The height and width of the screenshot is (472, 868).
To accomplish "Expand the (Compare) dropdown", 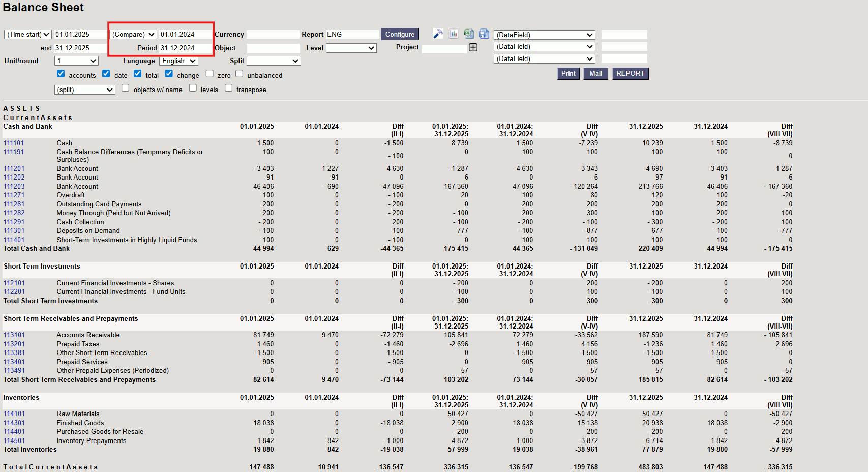I will click(133, 35).
